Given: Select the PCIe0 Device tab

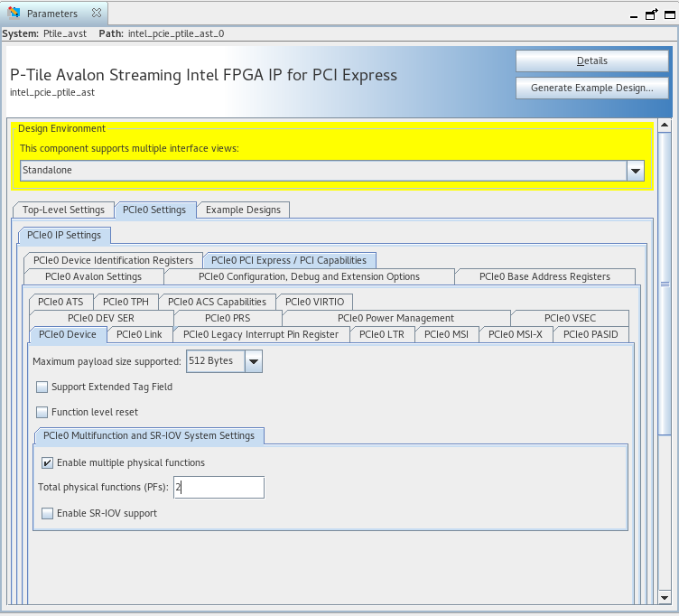Looking at the screenshot, I should click(68, 335).
